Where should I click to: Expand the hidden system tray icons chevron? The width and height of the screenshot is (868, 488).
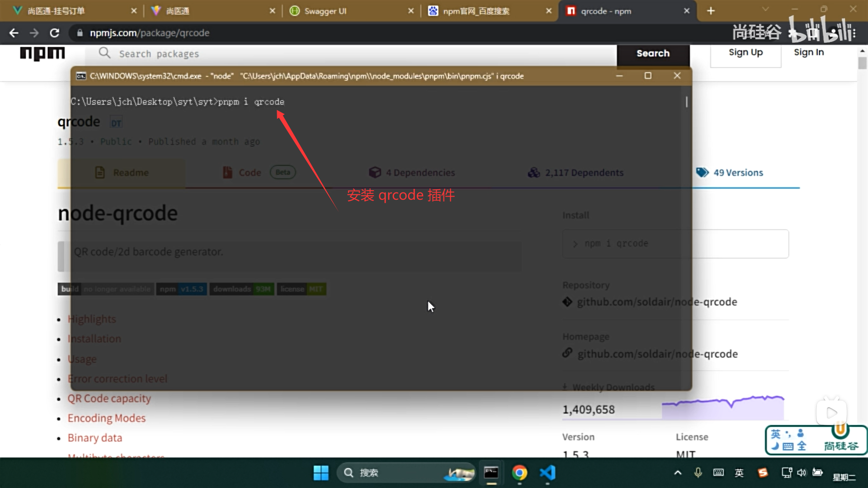pyautogui.click(x=678, y=473)
